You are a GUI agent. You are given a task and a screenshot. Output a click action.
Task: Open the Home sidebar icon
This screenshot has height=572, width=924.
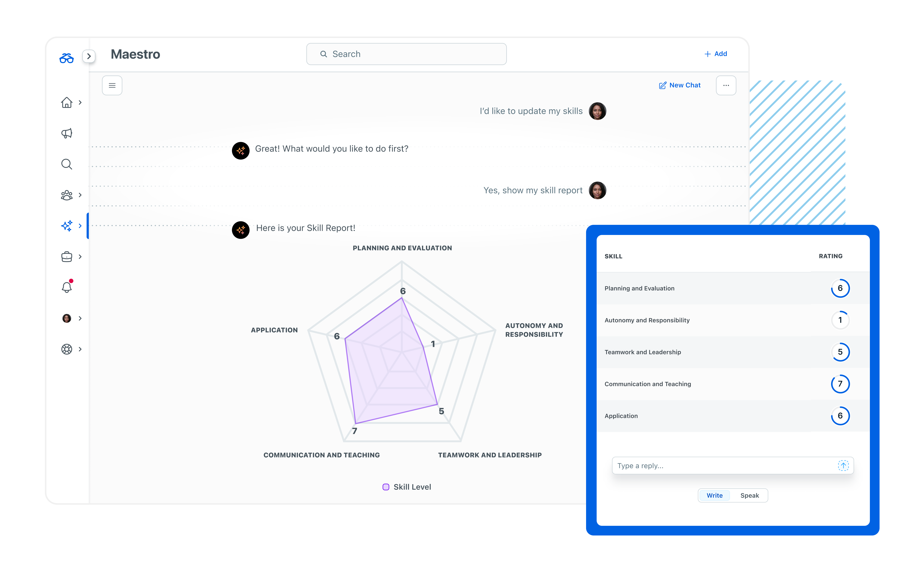point(67,102)
